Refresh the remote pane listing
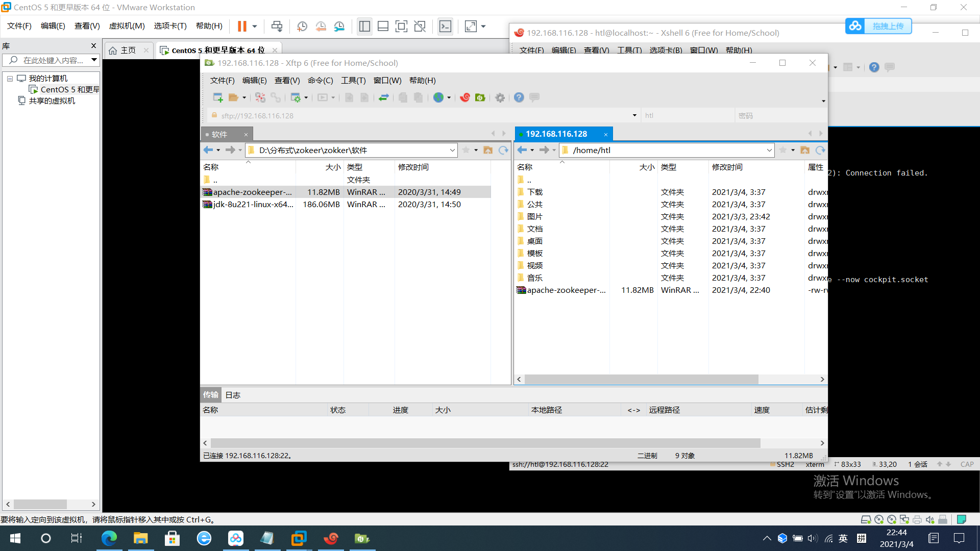 [x=820, y=150]
